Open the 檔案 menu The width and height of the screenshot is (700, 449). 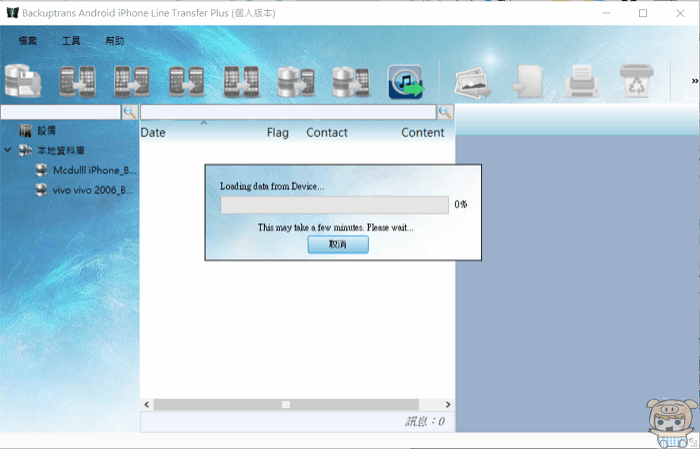point(28,41)
